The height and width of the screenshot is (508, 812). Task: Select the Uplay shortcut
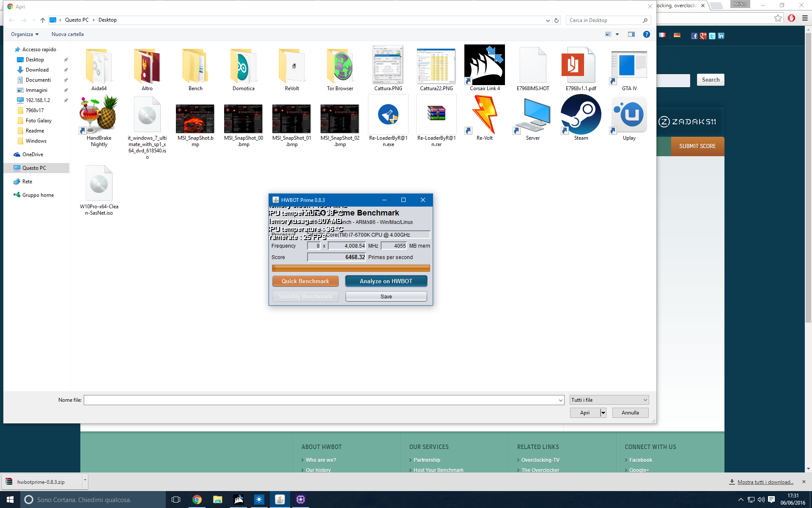(629, 119)
